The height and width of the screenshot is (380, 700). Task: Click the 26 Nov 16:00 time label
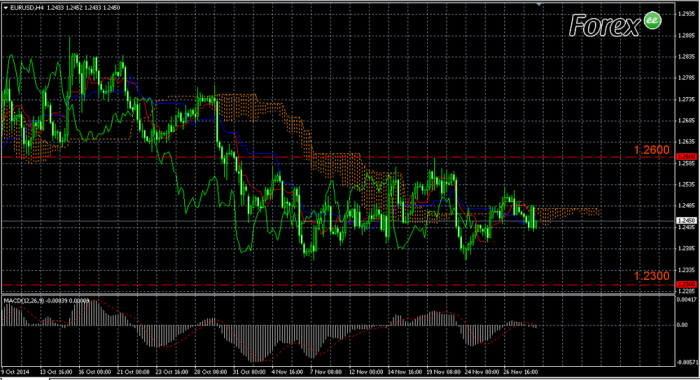521,372
